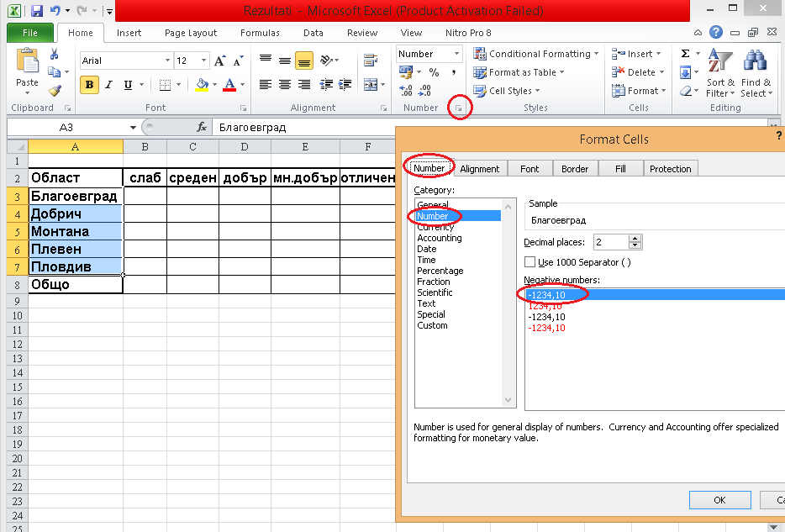785x532 pixels.
Task: Toggle Bold formatting in the ribbon
Action: coord(89,85)
